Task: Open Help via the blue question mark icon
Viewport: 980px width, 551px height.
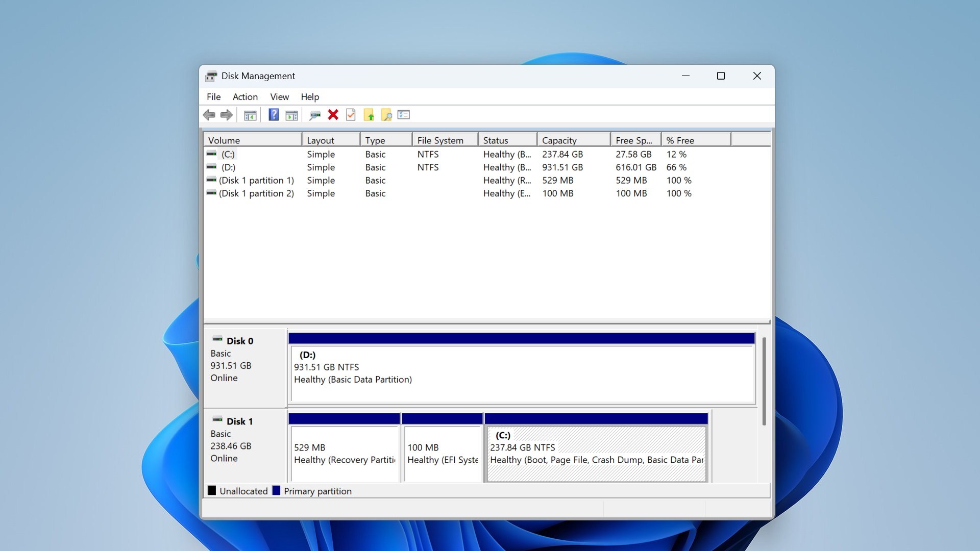Action: tap(274, 115)
